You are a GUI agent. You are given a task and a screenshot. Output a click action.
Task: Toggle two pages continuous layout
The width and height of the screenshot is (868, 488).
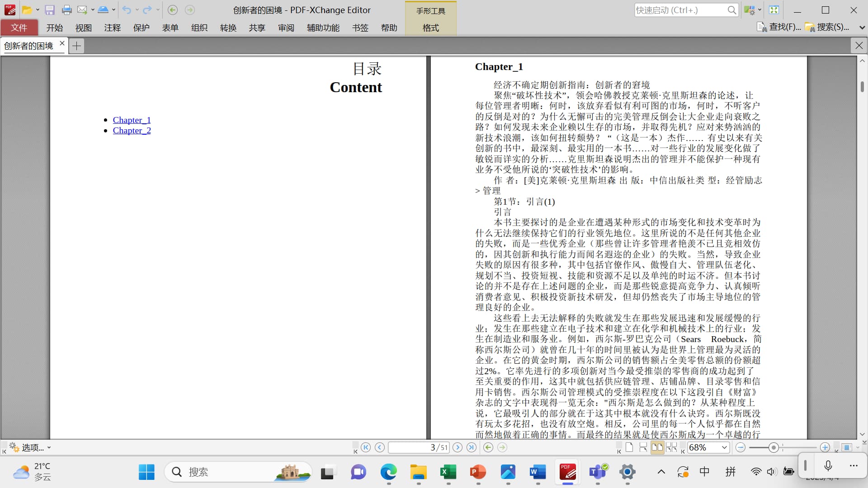[671, 447]
